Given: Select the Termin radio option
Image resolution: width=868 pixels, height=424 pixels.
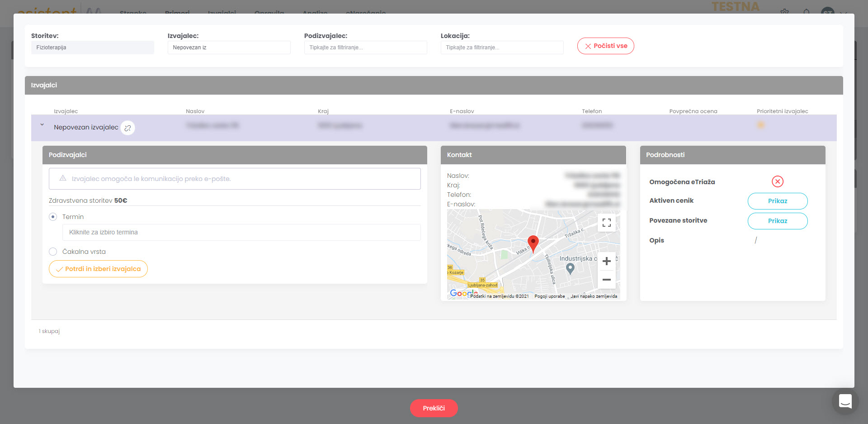Looking at the screenshot, I should point(53,217).
